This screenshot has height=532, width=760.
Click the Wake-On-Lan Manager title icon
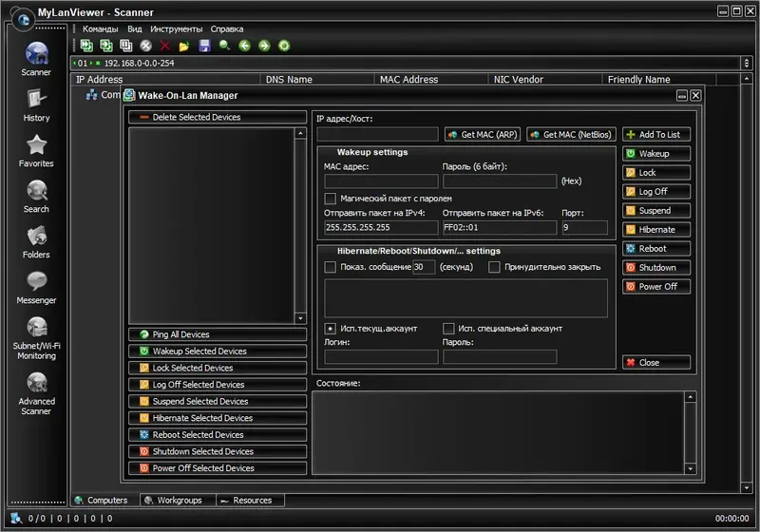click(129, 95)
